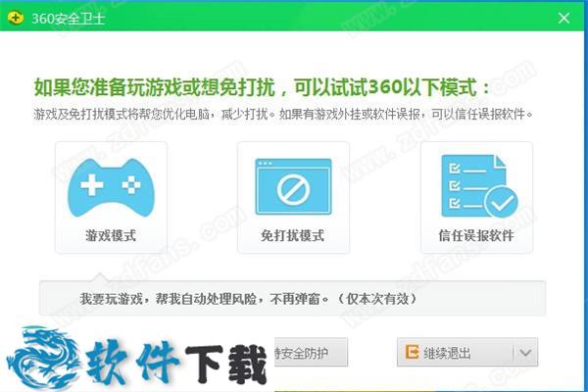Open the 信任误报软件 checklist icon

479,186
